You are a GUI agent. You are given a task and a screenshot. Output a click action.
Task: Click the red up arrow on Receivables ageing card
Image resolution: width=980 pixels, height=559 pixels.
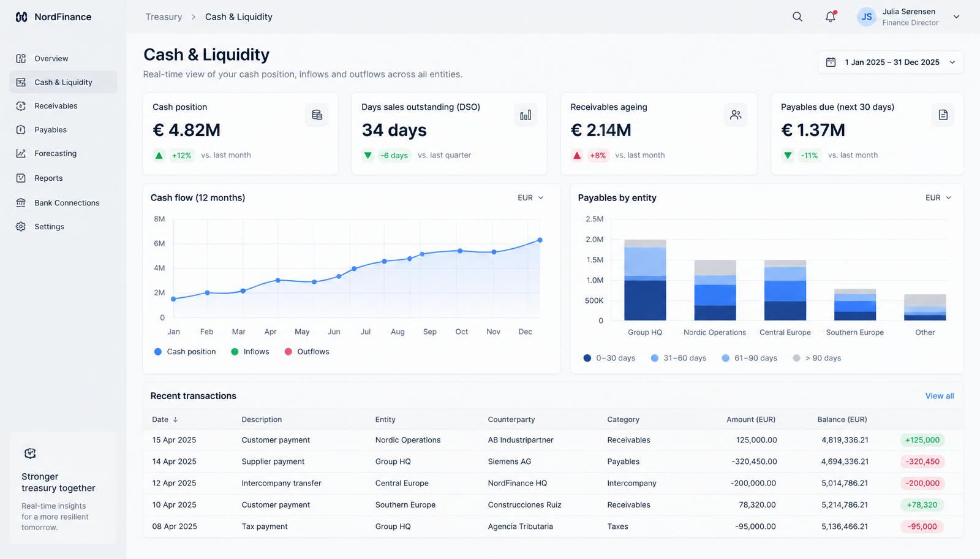(x=577, y=156)
